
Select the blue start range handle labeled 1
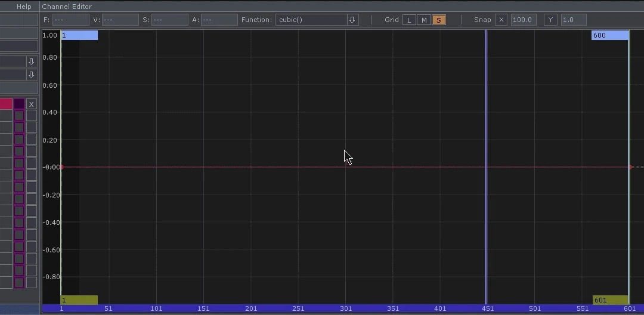[79, 35]
